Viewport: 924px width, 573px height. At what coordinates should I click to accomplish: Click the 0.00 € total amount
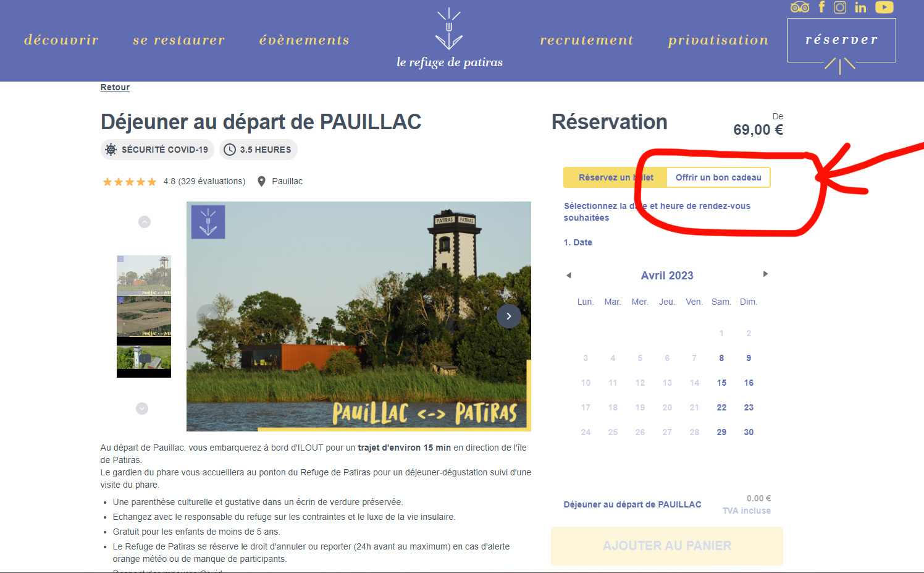point(758,498)
